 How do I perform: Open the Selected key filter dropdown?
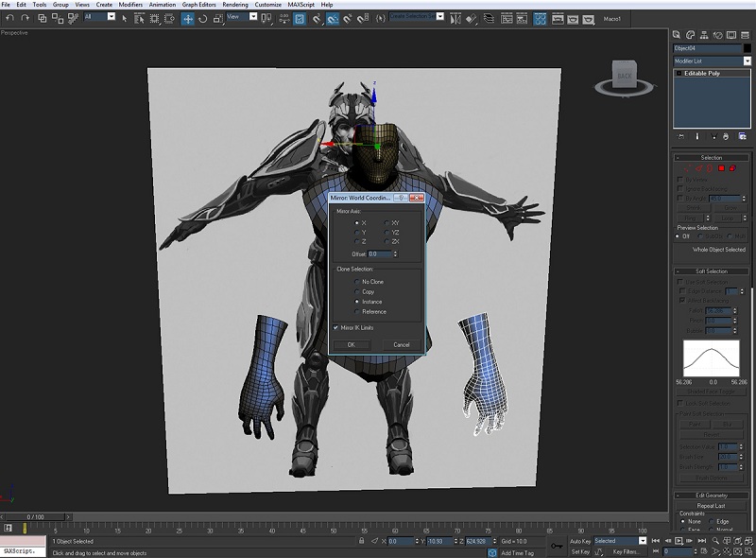click(x=644, y=541)
